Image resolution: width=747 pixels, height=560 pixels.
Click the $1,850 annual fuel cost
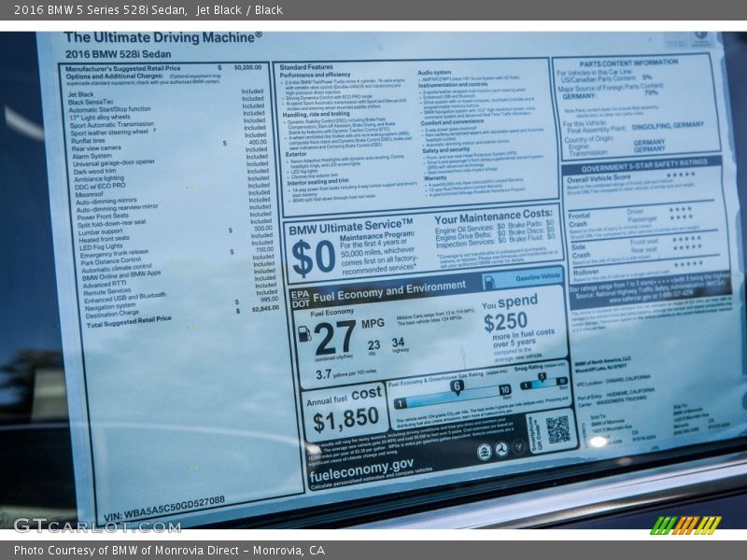tap(345, 419)
